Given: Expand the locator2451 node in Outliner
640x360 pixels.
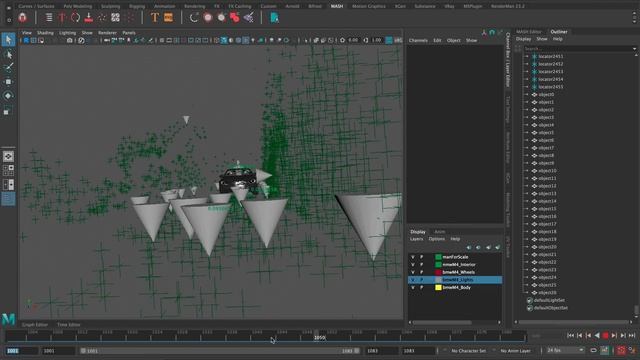Looking at the screenshot, I should click(x=527, y=56).
